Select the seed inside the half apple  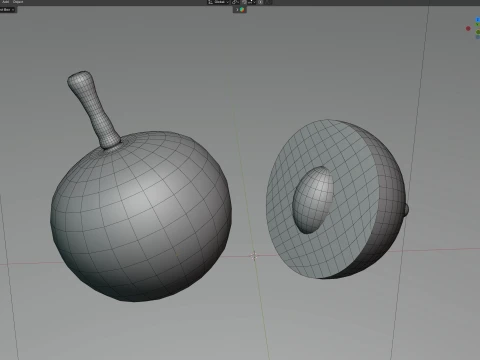click(313, 199)
